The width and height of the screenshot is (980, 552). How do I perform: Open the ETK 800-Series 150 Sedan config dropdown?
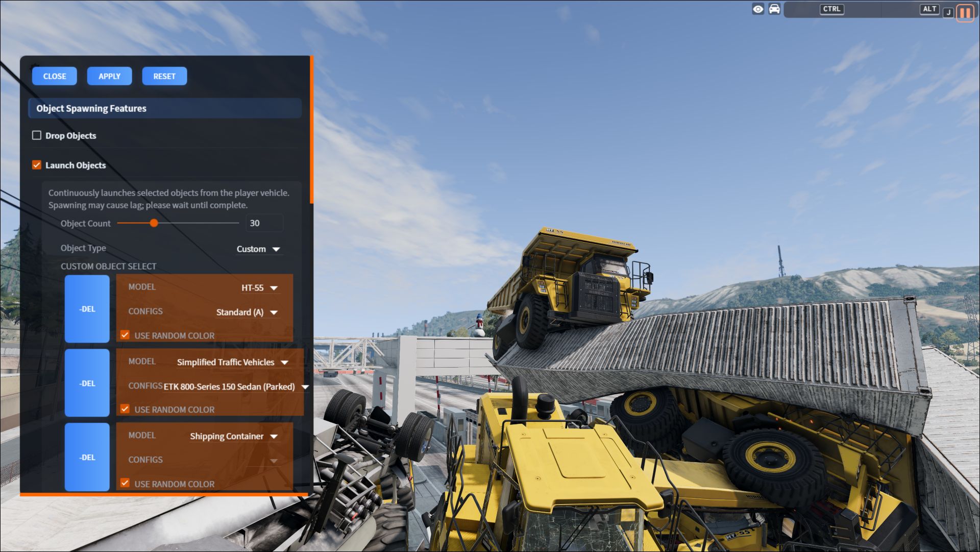[x=236, y=387]
